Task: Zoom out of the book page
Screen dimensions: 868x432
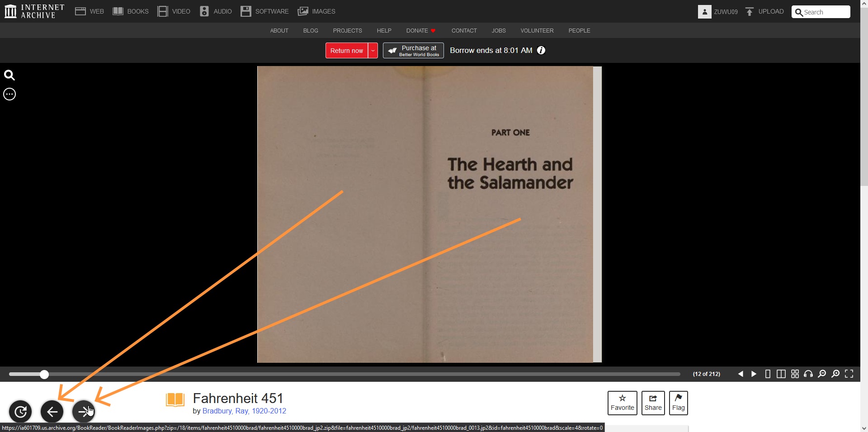Action: (822, 374)
